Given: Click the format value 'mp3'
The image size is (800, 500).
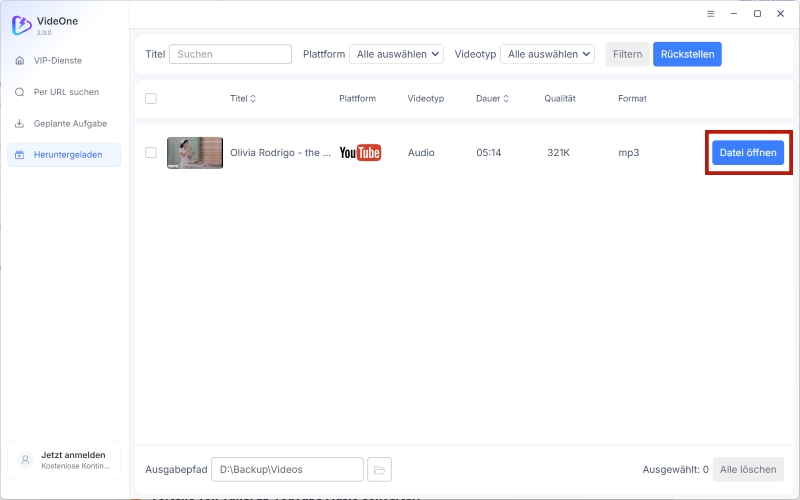Looking at the screenshot, I should tap(629, 153).
